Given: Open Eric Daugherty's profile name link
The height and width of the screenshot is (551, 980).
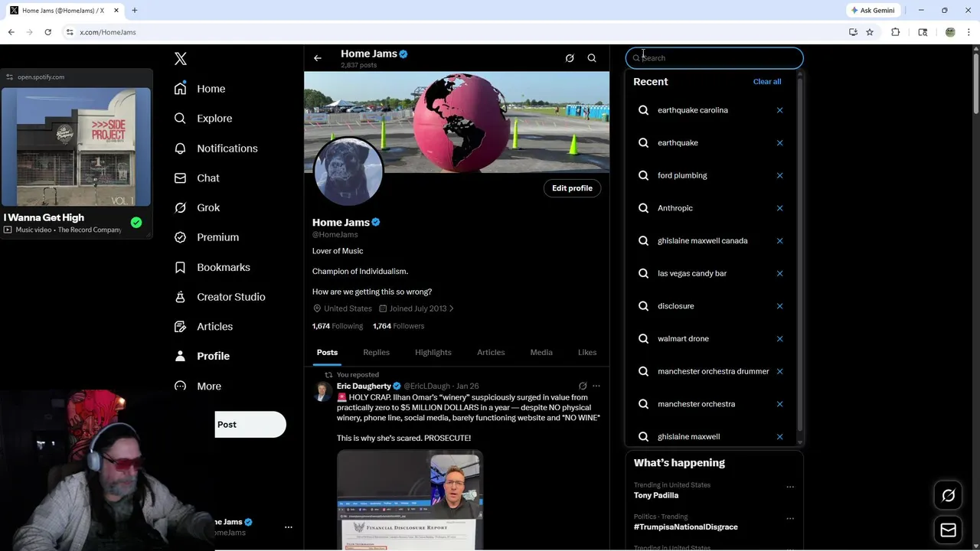Looking at the screenshot, I should click(x=364, y=386).
